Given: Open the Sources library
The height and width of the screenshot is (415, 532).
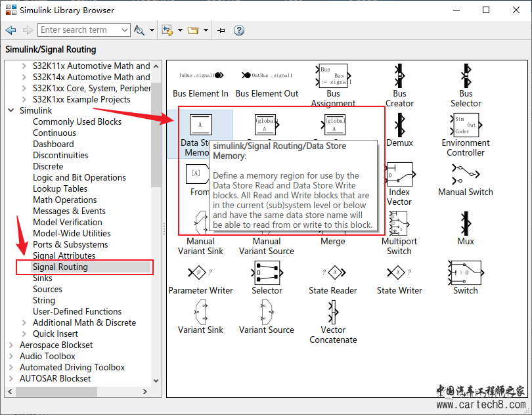Looking at the screenshot, I should (x=47, y=290).
